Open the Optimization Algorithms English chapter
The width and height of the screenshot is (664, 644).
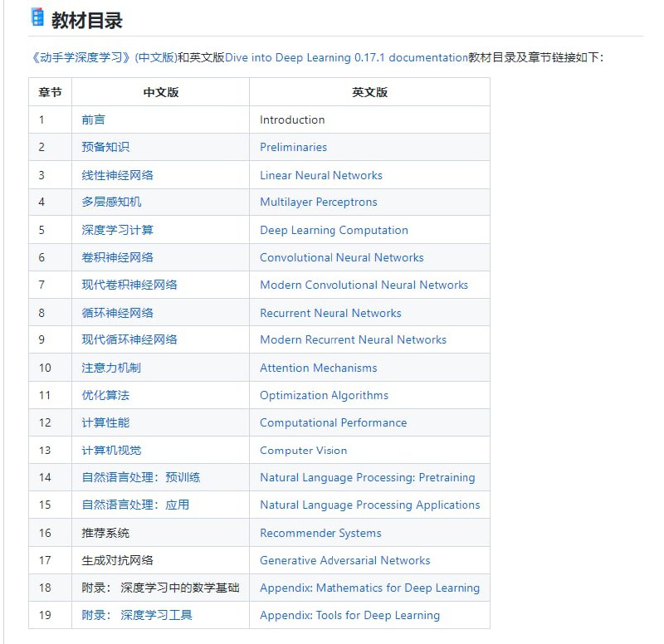[325, 395]
